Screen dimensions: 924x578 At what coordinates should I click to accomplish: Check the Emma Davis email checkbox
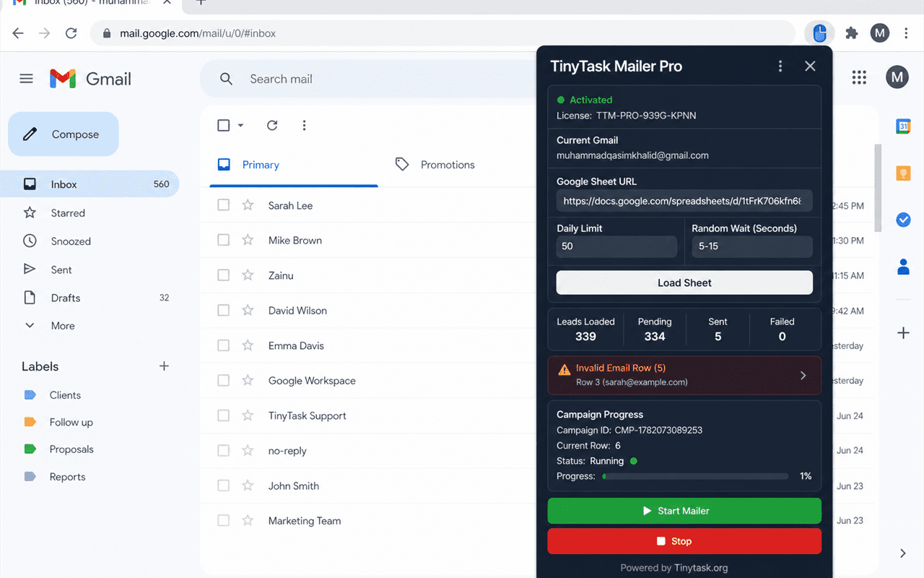tap(224, 345)
